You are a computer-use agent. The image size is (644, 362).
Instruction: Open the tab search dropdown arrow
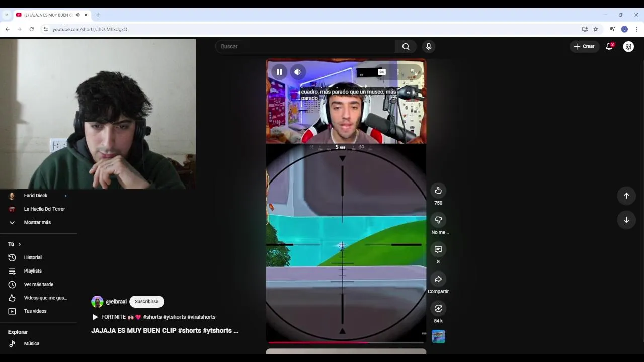point(7,15)
